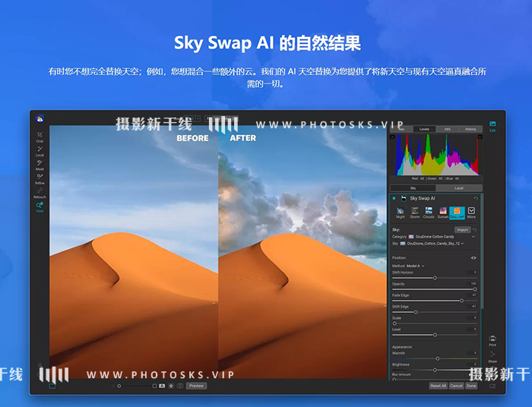Adjust the Level slider handle
The height and width of the screenshot is (407, 532).
(x=435, y=335)
